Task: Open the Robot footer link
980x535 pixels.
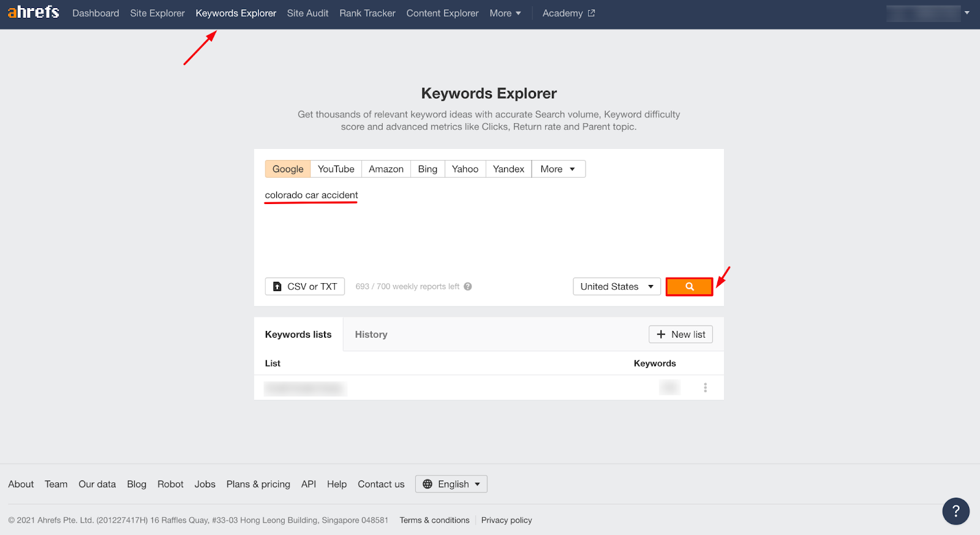Action: pos(170,484)
